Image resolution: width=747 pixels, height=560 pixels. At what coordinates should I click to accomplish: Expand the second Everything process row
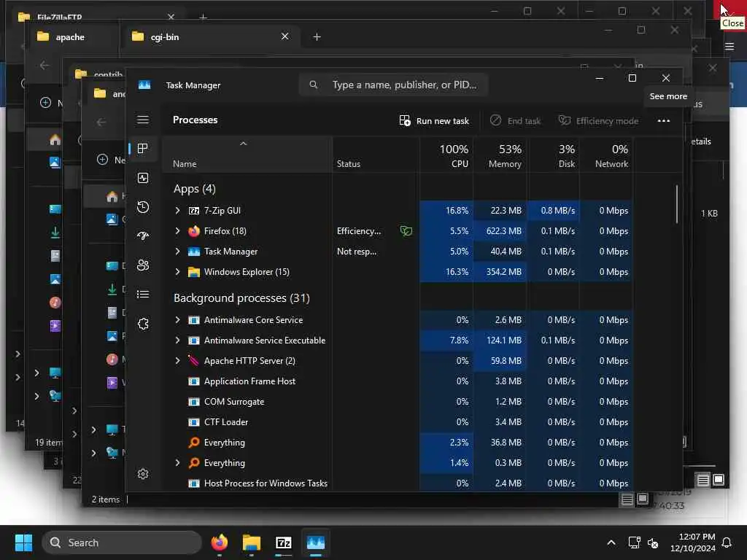tap(178, 463)
